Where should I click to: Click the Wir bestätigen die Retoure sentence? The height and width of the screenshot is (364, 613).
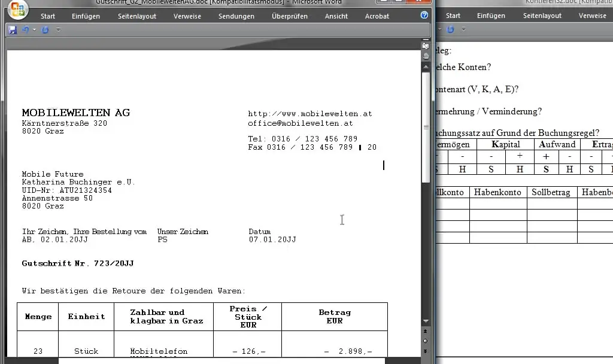pyautogui.click(x=133, y=291)
